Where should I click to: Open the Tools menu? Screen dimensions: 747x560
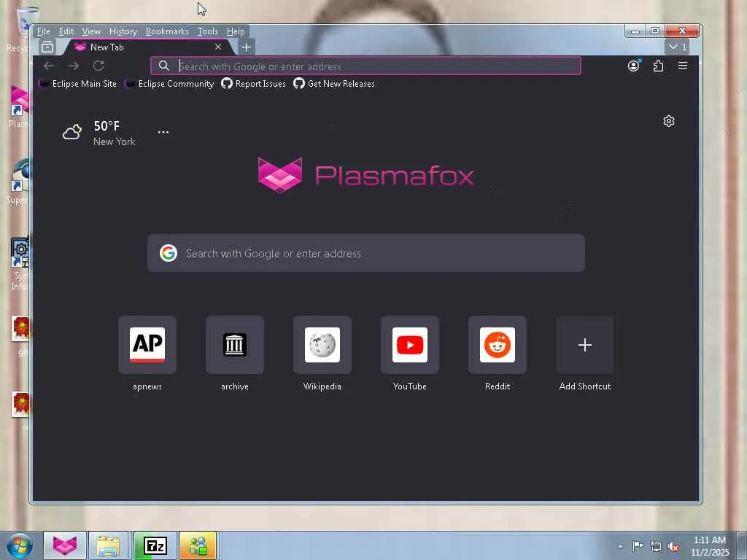click(x=208, y=31)
